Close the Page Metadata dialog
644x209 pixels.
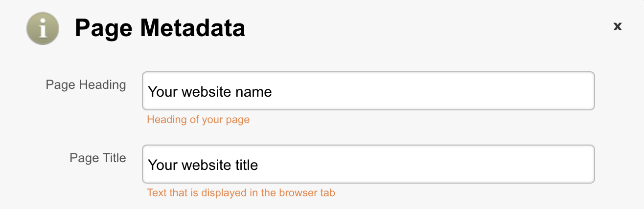point(618,26)
